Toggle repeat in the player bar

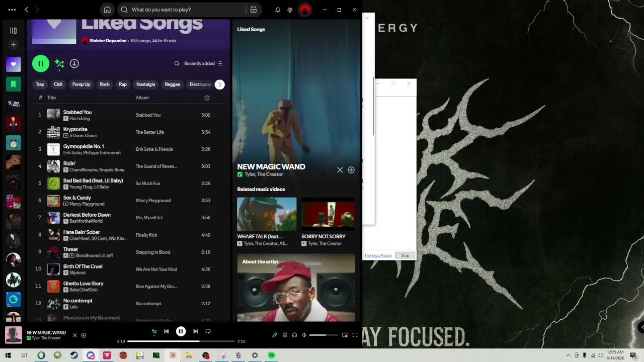[208, 331]
